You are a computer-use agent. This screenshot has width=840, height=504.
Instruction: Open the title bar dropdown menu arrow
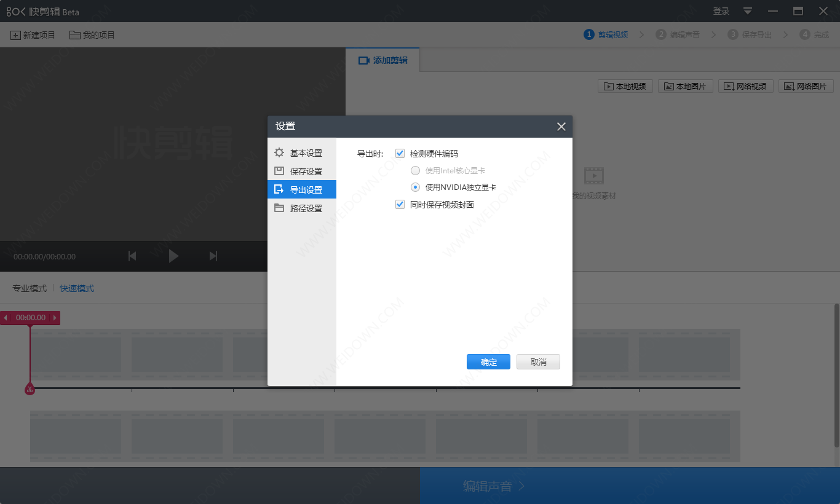(748, 11)
